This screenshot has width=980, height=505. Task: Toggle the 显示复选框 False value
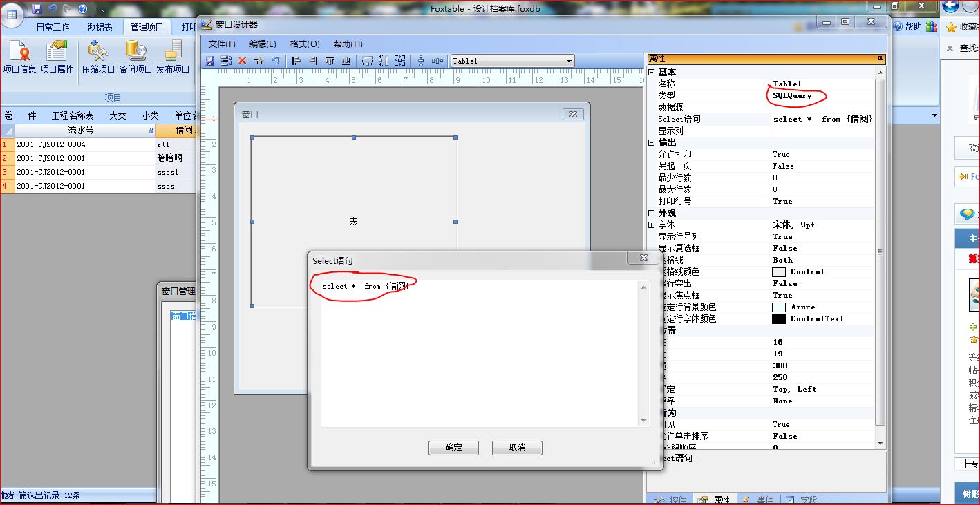click(x=785, y=248)
